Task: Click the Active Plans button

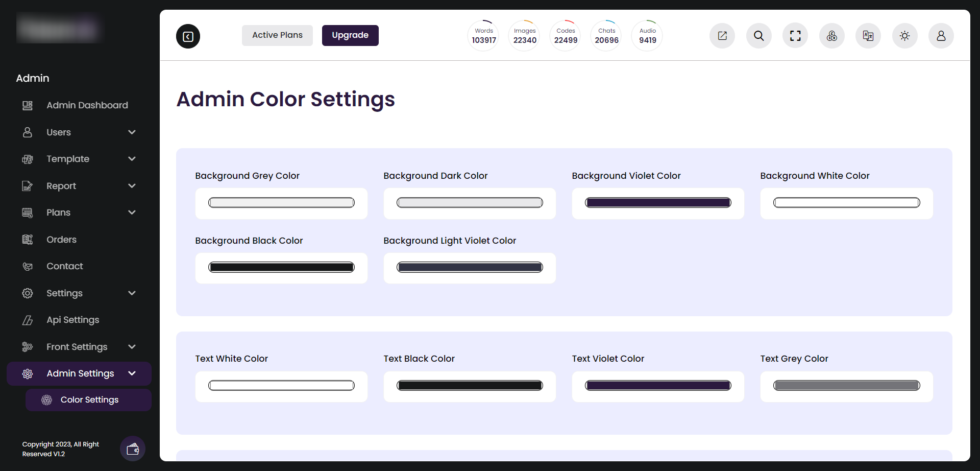Action: [x=277, y=35]
